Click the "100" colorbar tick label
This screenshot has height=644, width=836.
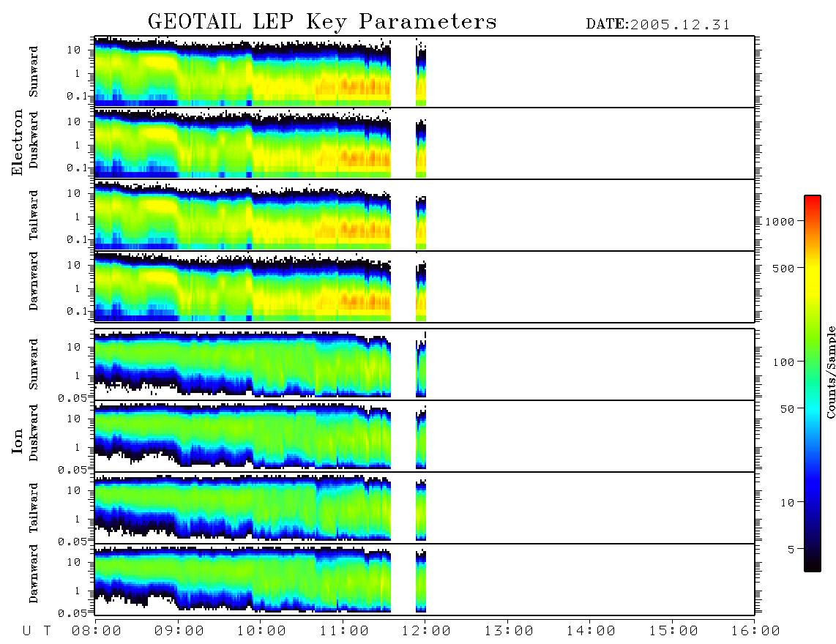(783, 362)
